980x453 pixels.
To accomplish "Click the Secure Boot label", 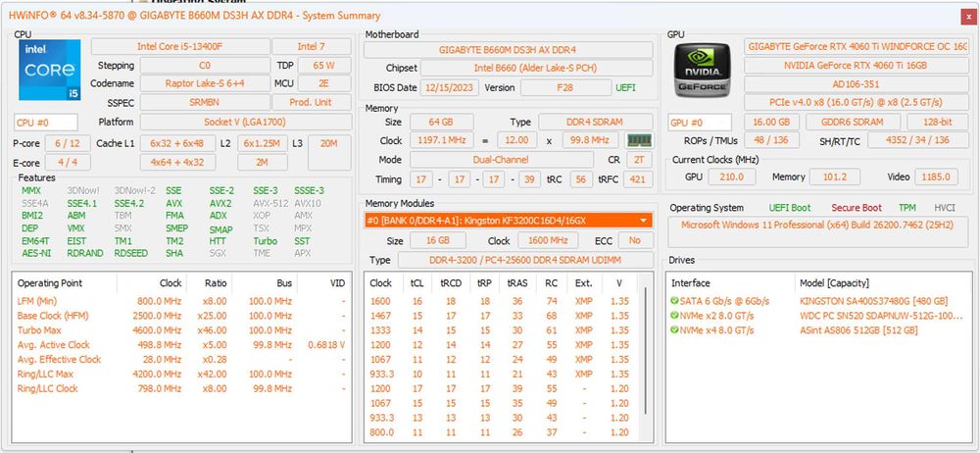I will (x=857, y=208).
